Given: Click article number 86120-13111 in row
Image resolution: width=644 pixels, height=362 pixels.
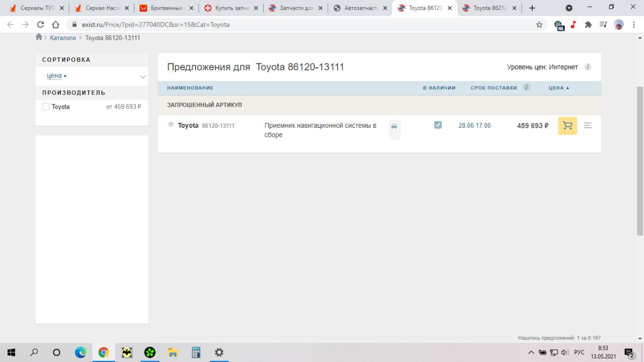Looking at the screenshot, I should point(218,126).
